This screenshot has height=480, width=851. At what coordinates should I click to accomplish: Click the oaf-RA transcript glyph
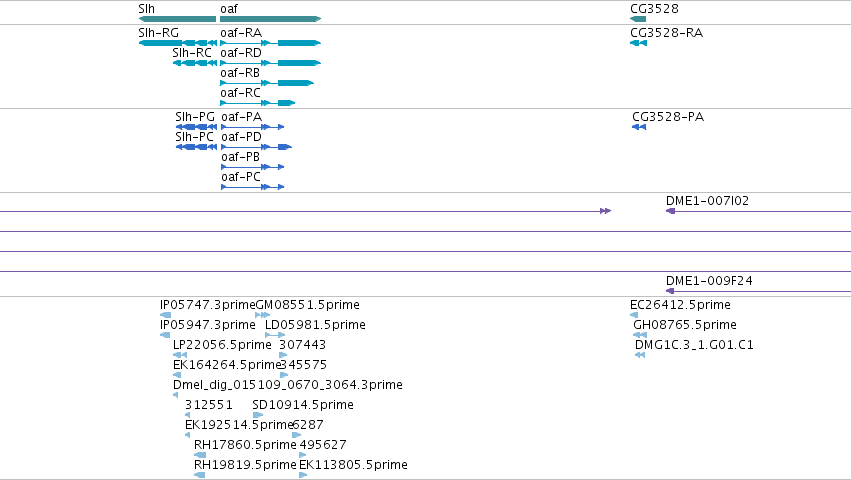[270, 43]
